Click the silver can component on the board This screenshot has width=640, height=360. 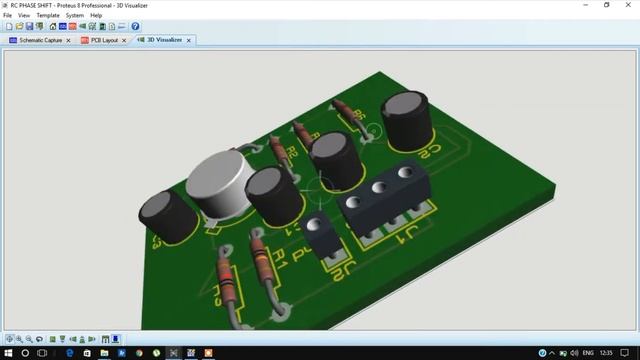pos(220,184)
